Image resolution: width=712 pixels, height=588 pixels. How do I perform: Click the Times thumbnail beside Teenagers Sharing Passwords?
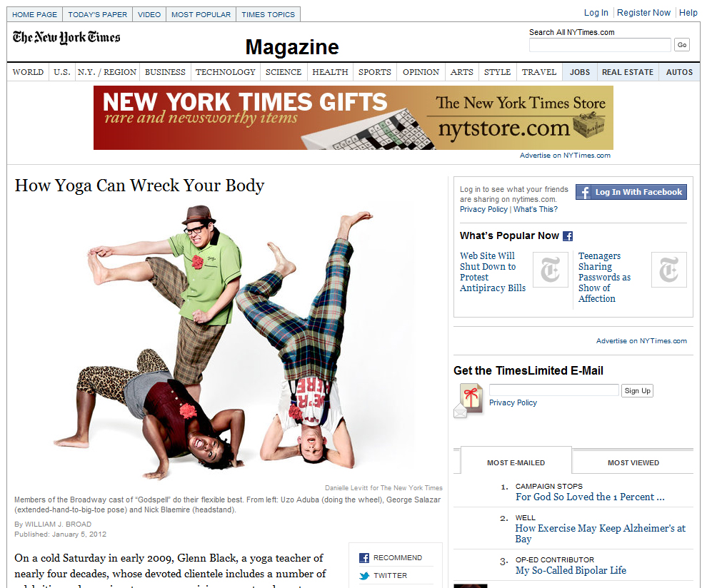coord(669,270)
